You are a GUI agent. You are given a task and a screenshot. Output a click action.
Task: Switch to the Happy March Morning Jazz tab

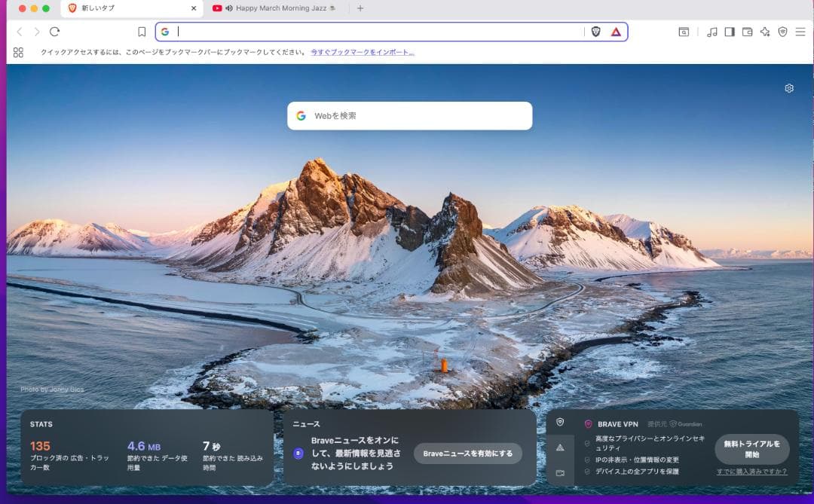pyautogui.click(x=279, y=8)
